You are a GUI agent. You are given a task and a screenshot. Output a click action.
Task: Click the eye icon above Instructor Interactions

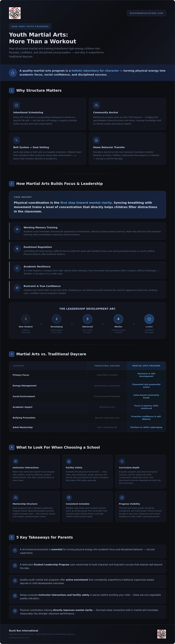(15, 461)
